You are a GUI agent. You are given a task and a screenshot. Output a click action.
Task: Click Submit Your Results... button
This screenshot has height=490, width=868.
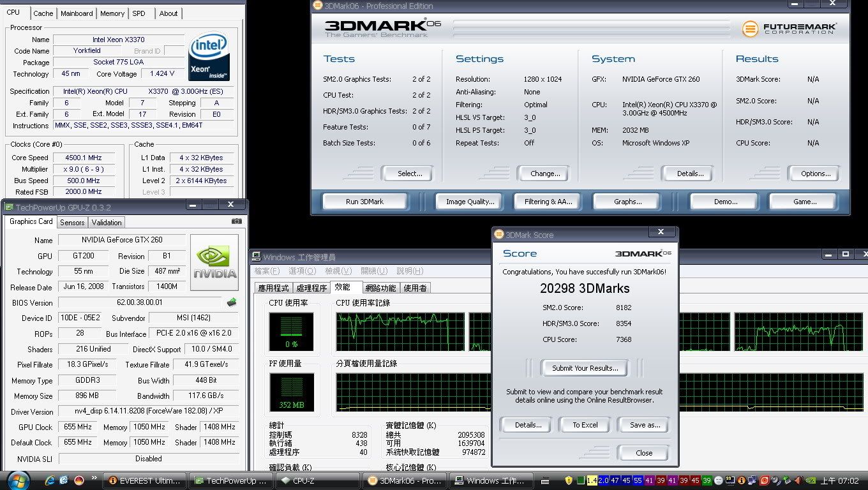point(585,368)
